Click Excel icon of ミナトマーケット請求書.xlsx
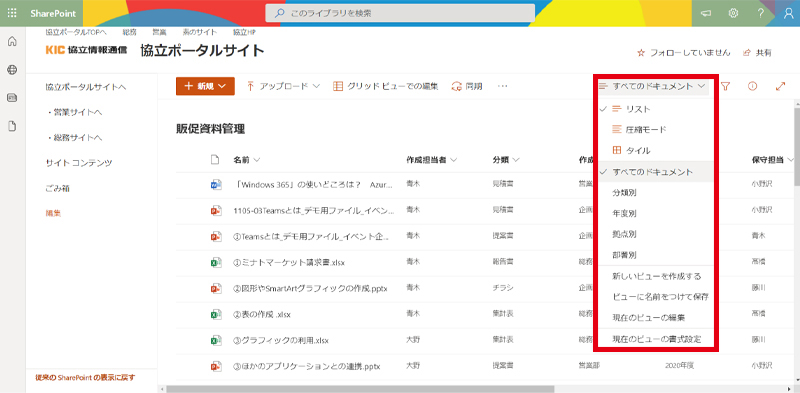The height and width of the screenshot is (393, 800). pos(216,262)
